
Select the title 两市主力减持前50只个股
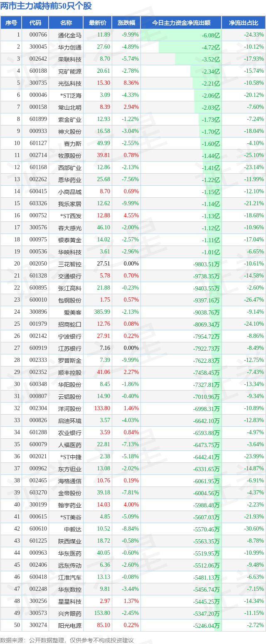(46, 6)
